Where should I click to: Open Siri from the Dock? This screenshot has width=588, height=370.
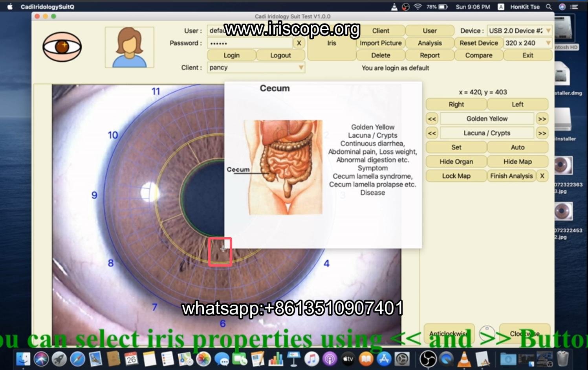[41, 359]
